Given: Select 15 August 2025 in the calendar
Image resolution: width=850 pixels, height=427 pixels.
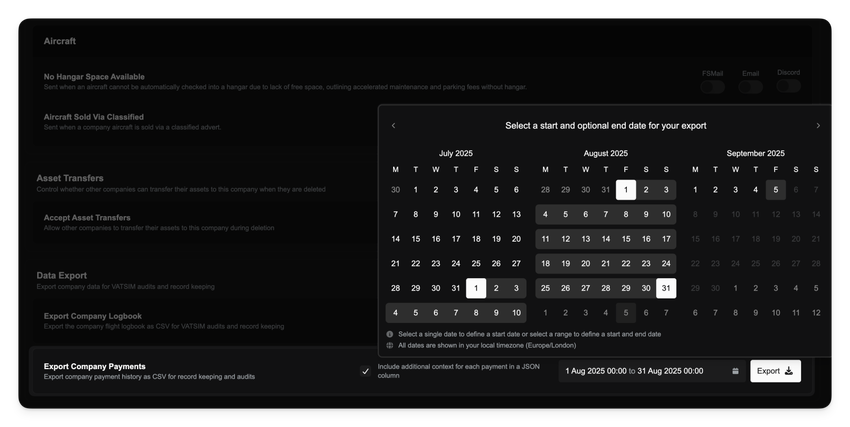Looking at the screenshot, I should point(626,239).
